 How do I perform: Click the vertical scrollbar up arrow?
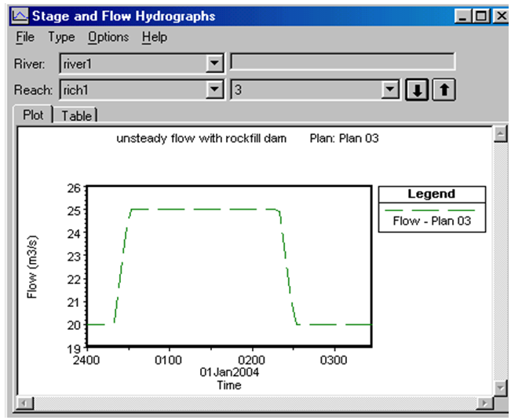(x=498, y=135)
